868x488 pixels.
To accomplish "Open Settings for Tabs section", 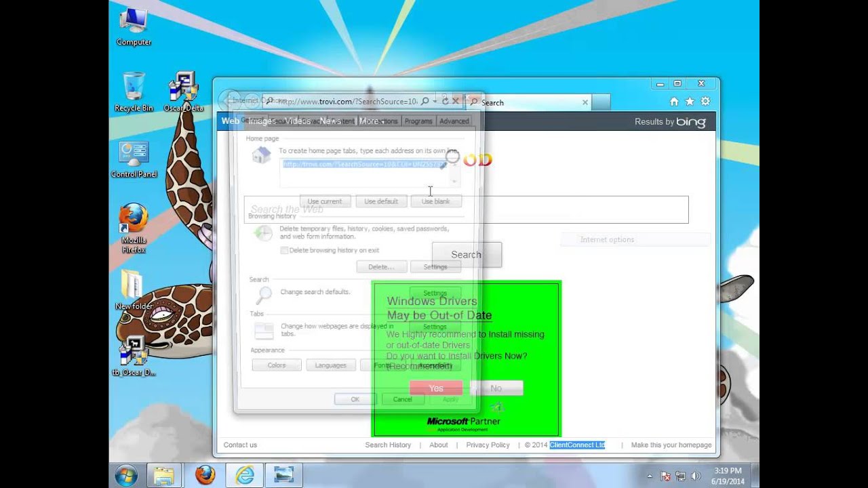I will [435, 327].
